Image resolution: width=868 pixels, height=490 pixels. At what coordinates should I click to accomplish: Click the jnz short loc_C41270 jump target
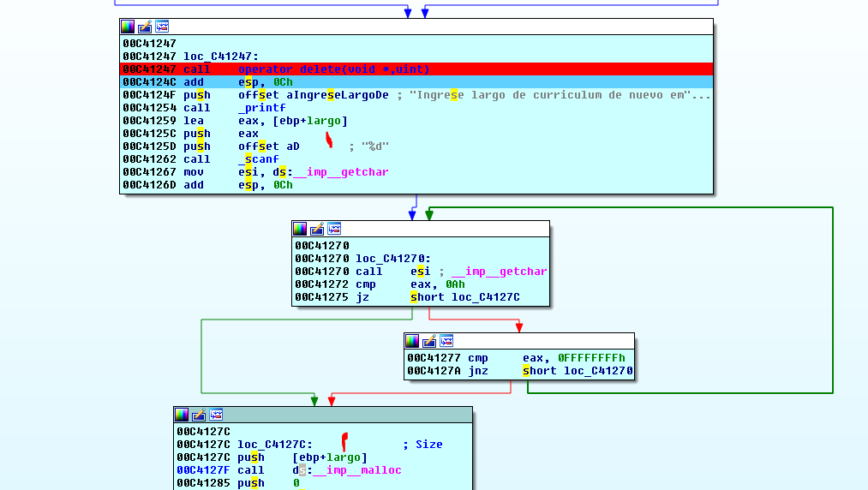(597, 371)
